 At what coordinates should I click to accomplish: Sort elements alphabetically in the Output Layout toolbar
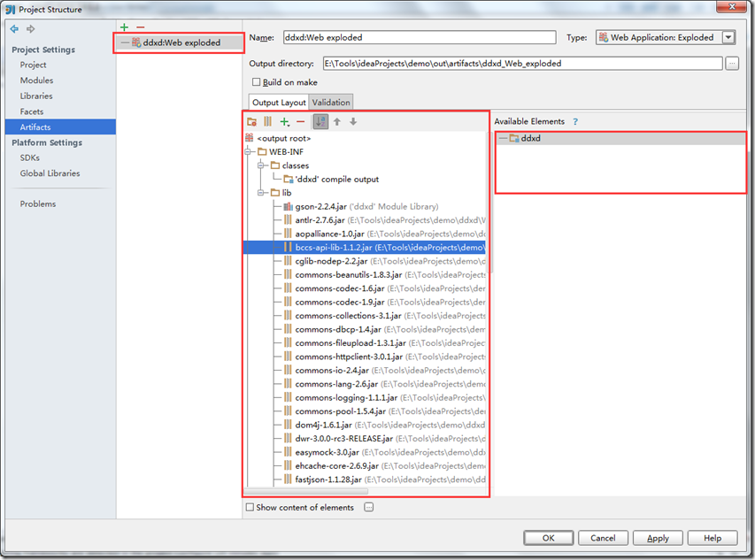pos(320,121)
